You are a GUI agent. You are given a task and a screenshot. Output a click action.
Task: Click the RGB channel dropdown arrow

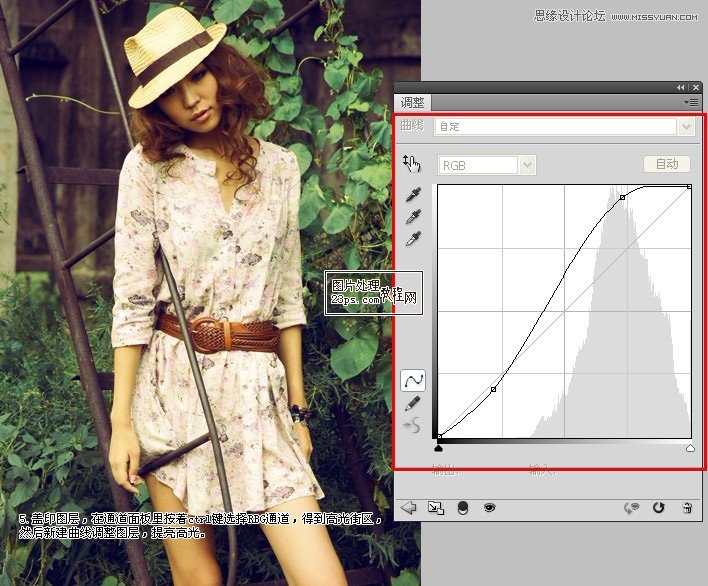click(x=527, y=165)
